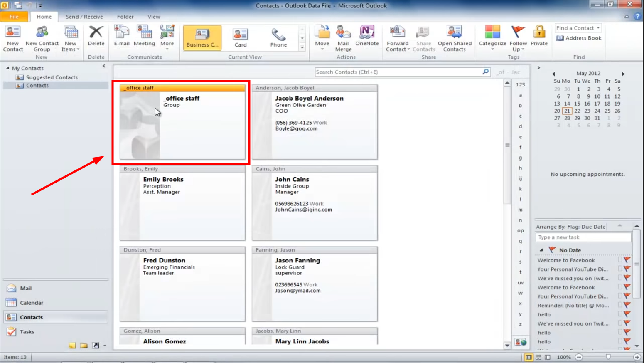Expand the More communicate dropdown
Screen dimensions: 644x363
click(167, 38)
